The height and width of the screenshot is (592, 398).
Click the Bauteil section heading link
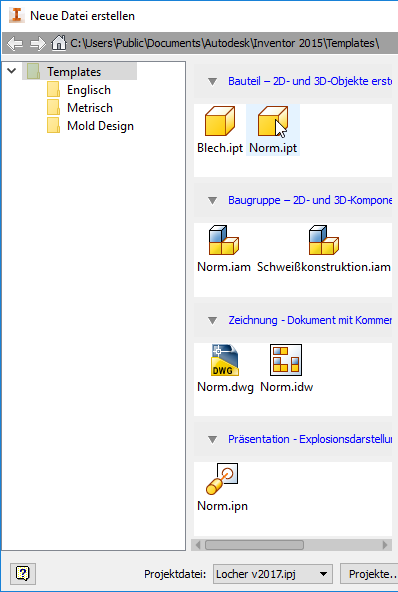pos(310,81)
